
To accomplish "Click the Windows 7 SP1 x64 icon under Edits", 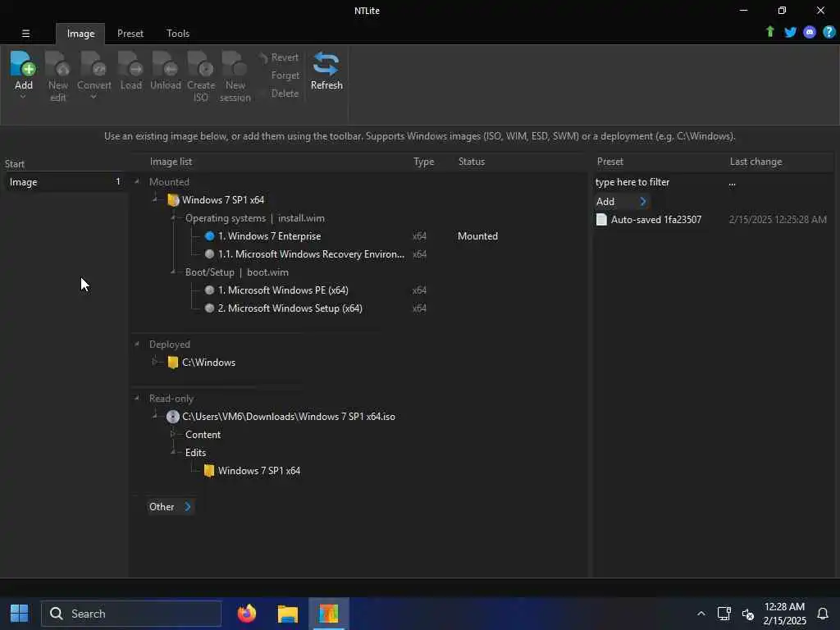I will pyautogui.click(x=209, y=471).
